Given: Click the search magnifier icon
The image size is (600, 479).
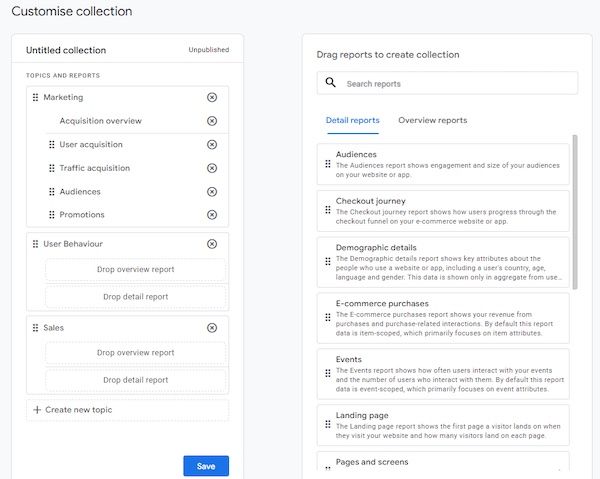Looking at the screenshot, I should 331,83.
